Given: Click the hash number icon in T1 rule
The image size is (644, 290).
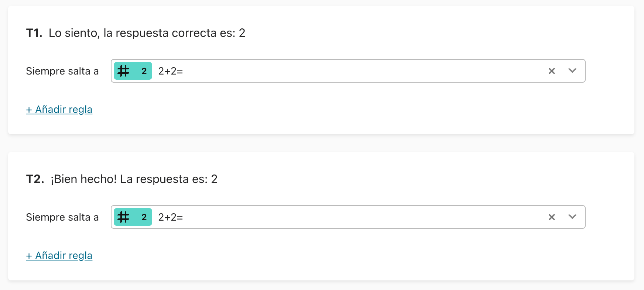Looking at the screenshot, I should point(123,71).
